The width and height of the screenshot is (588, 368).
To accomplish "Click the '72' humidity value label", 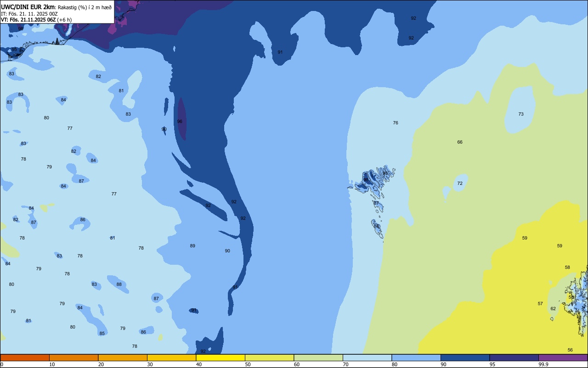I will pos(460,184).
